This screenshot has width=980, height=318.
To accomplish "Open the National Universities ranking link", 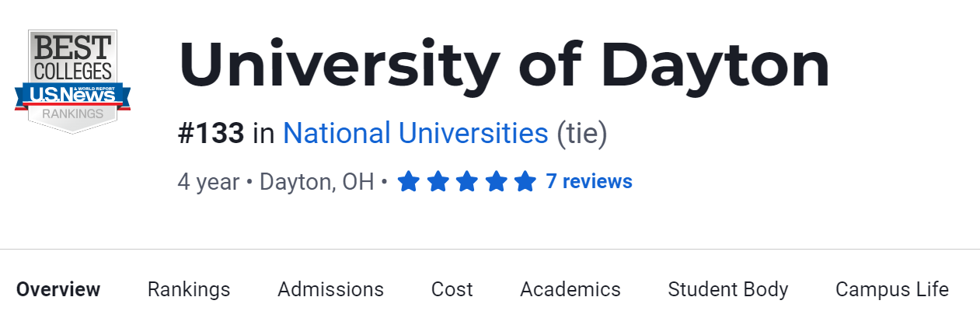I will (415, 134).
